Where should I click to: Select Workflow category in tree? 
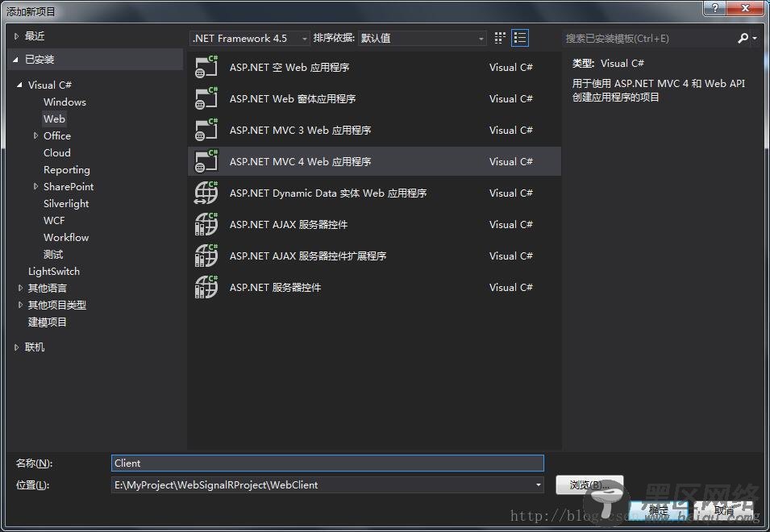(66, 238)
